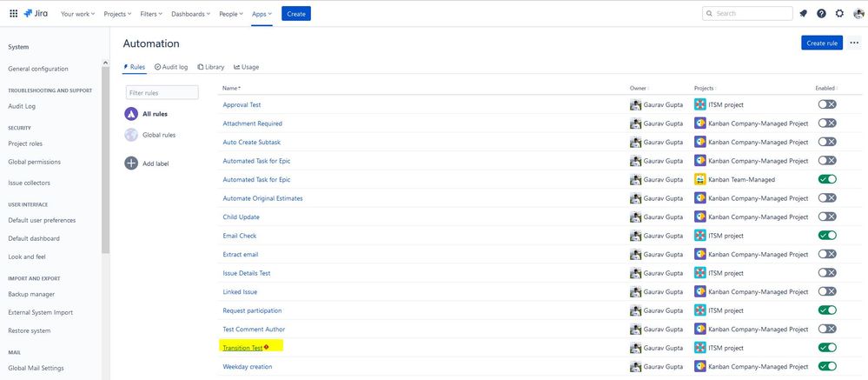The height and width of the screenshot is (380, 868).
Task: Click the Create rule button
Action: 822,43
